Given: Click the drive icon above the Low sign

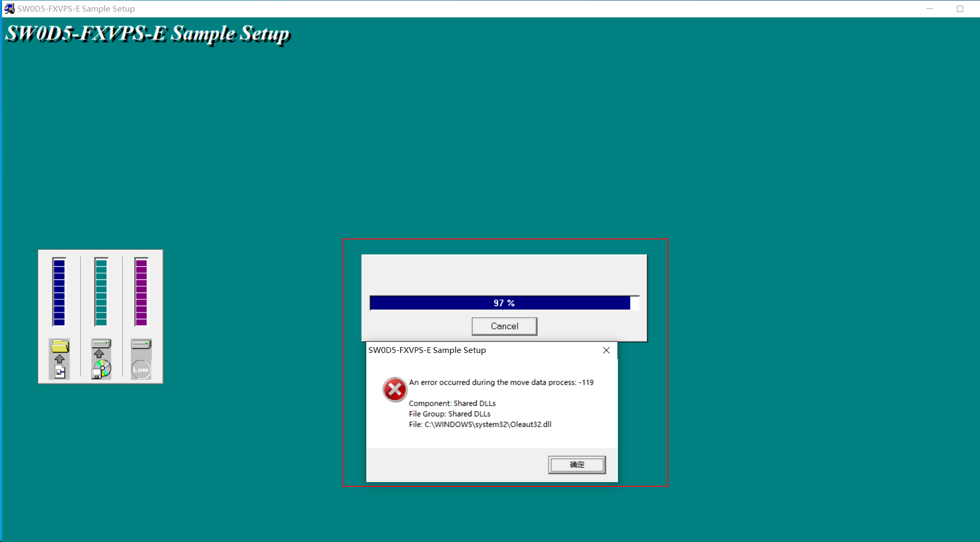Looking at the screenshot, I should pyautogui.click(x=141, y=344).
